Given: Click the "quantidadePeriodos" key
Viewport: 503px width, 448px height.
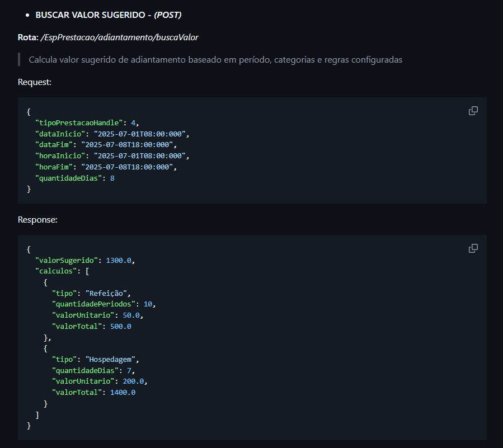Looking at the screenshot, I should tap(93, 304).
